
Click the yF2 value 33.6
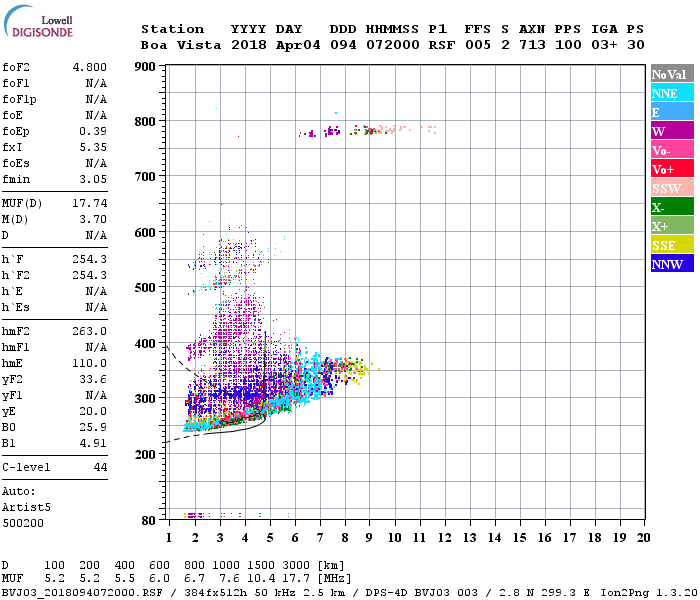tap(93, 379)
